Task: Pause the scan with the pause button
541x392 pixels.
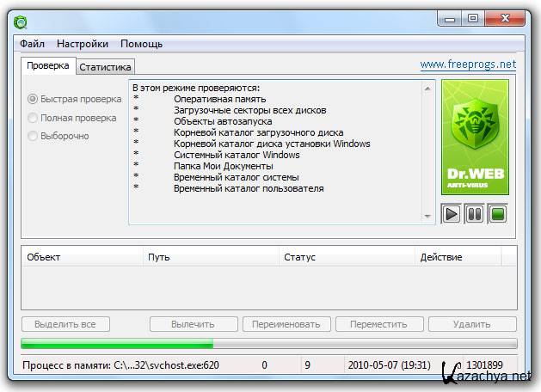Action: tap(474, 213)
